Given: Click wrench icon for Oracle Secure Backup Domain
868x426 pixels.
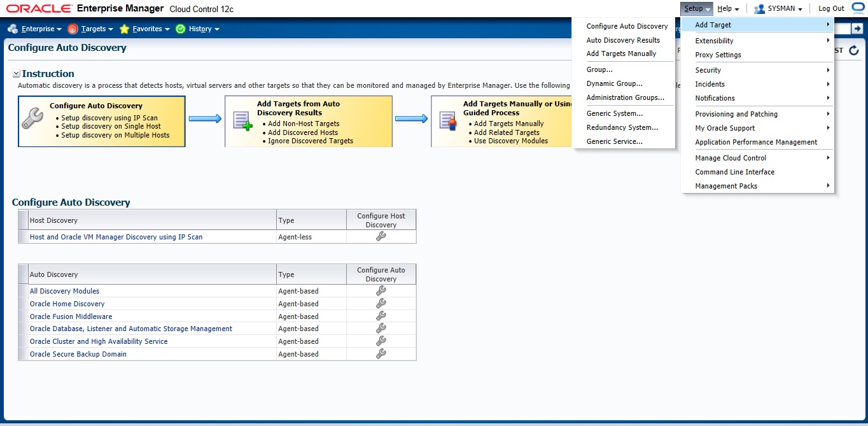Looking at the screenshot, I should (381, 353).
